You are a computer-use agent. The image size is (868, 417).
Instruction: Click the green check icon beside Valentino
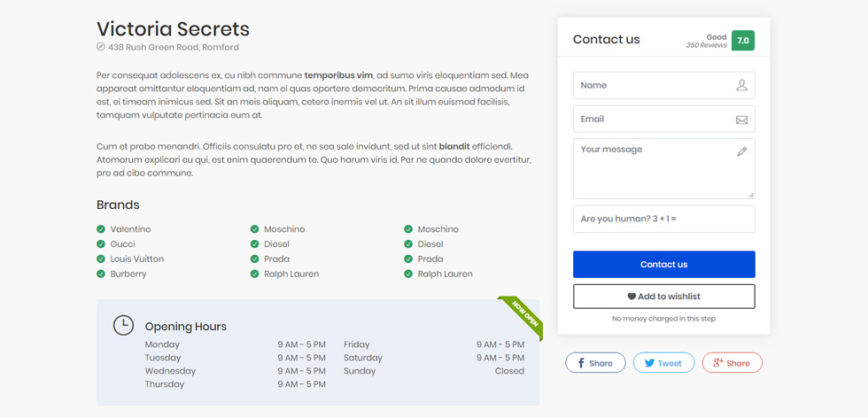(x=101, y=229)
